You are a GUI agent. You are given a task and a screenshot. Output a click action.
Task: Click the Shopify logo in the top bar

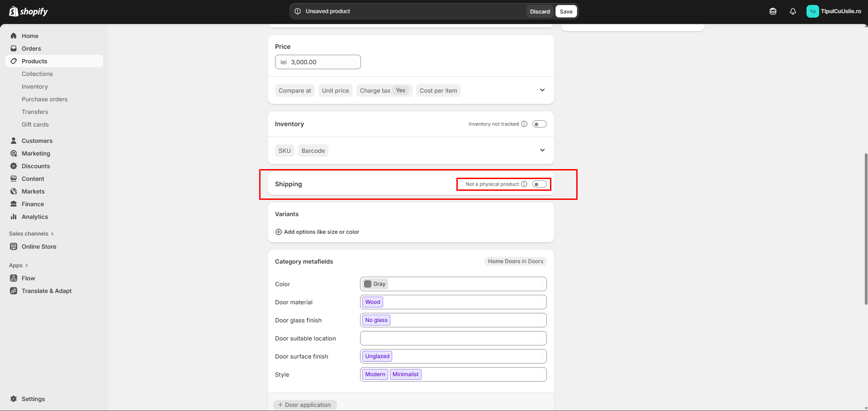(x=28, y=11)
